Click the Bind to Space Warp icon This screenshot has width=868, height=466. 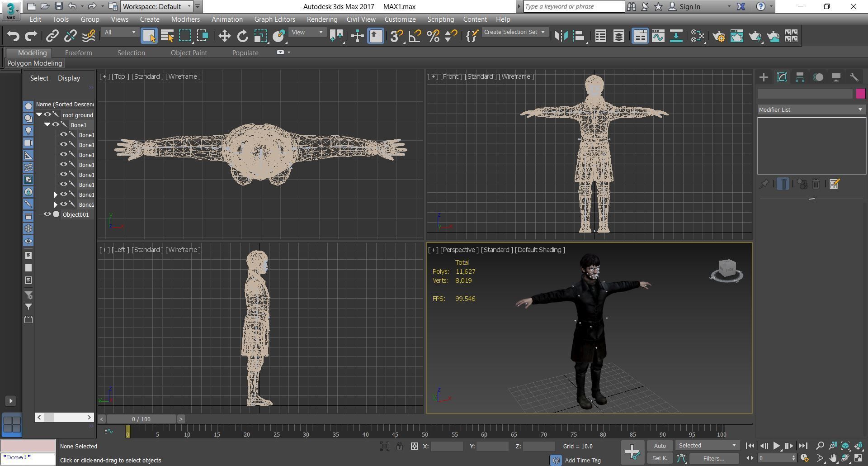click(x=89, y=36)
